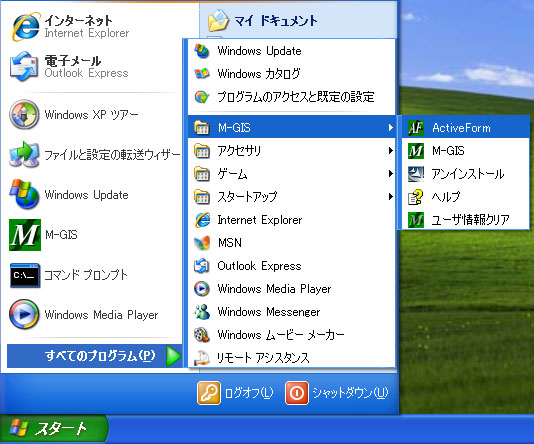Open the ファイルと設定の転送ウィザード icon
The image size is (534, 444).
click(x=24, y=155)
